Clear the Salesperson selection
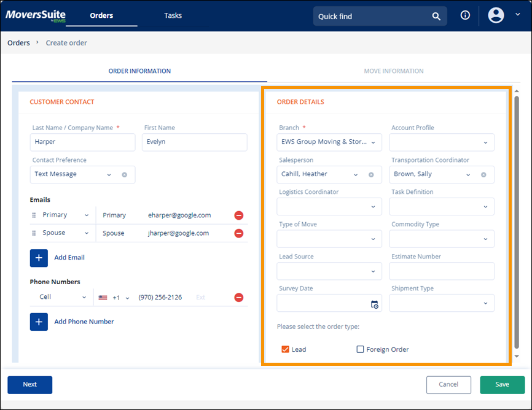Screen dimensions: 532x410 (371, 174)
